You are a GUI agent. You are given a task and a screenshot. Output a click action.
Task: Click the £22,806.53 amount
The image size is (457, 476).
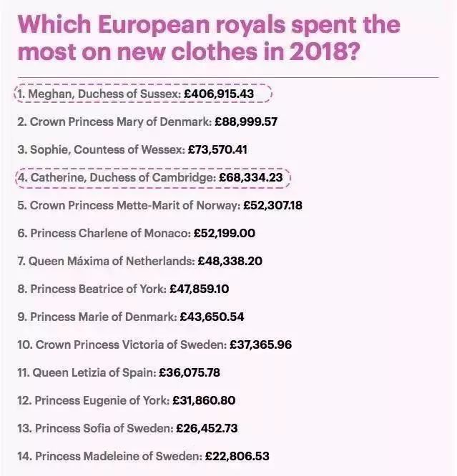tap(237, 456)
